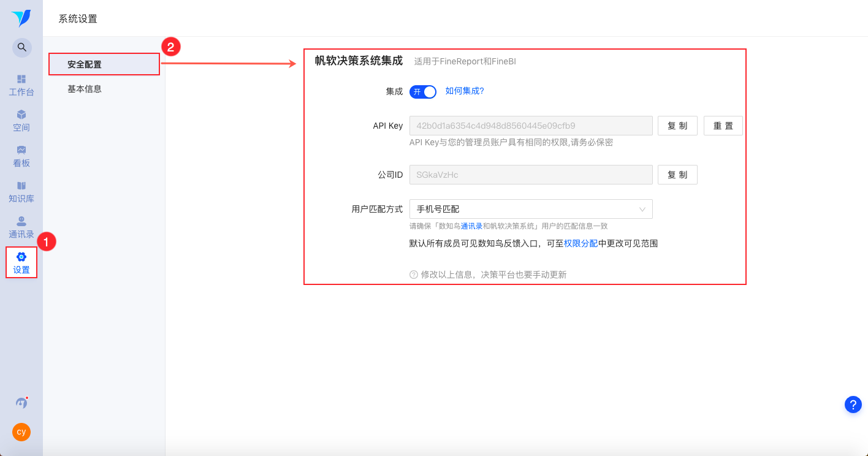Open the 如何集成? link
The height and width of the screenshot is (456, 868).
pos(465,91)
